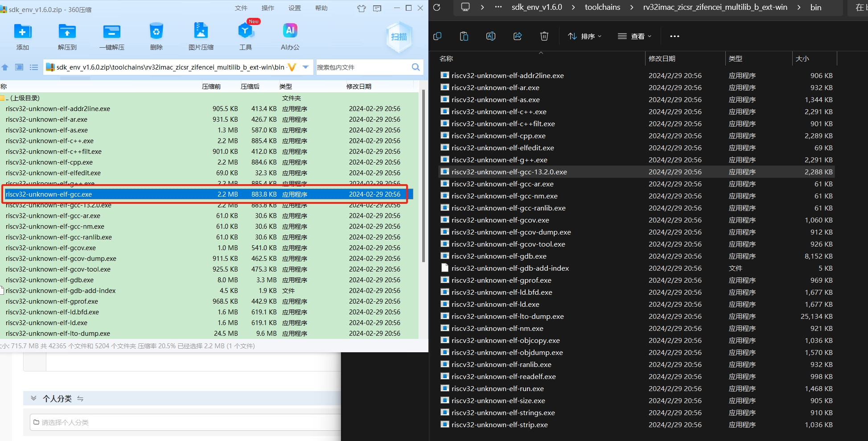Viewport: 868px width, 441px height.
Task: Expand chevron after sdk_env_v1.6.0 breadcrumb
Action: 573,7
